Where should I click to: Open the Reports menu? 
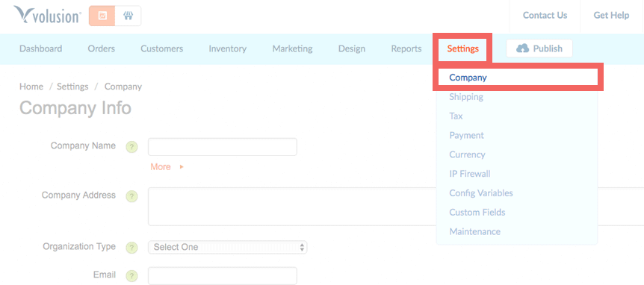(x=406, y=48)
